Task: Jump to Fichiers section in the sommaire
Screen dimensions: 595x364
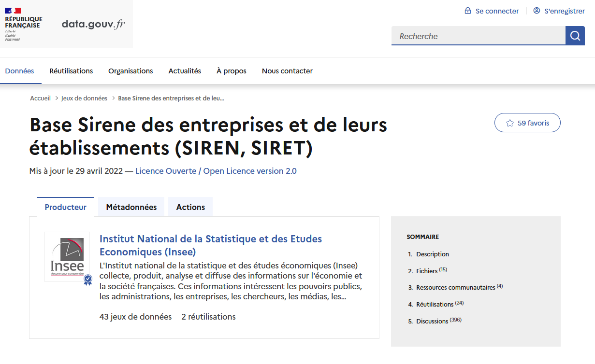Action: point(427,271)
